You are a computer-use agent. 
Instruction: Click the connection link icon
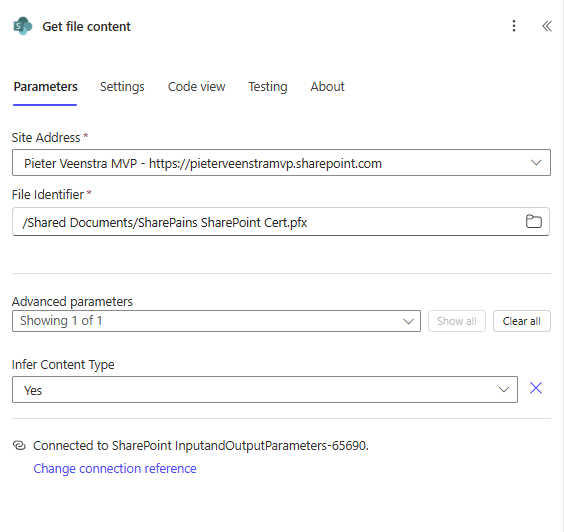[x=19, y=445]
